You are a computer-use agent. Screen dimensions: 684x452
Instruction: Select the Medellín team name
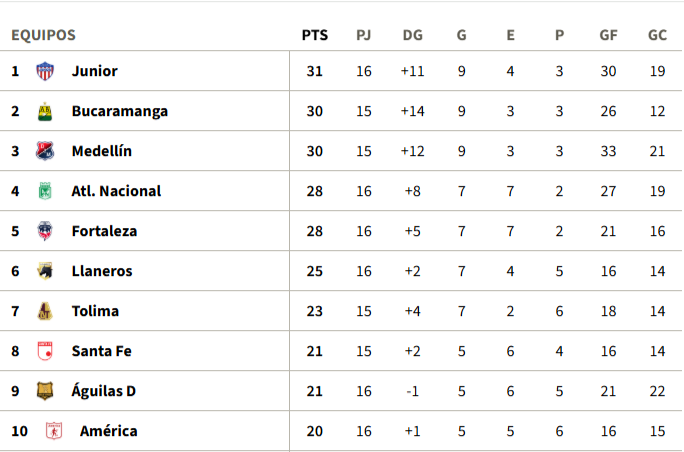(101, 151)
